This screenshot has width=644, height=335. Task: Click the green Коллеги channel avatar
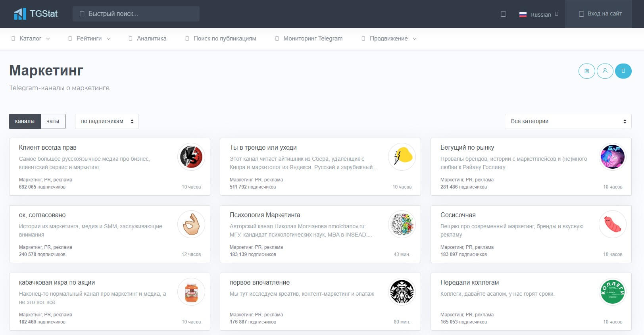click(613, 292)
